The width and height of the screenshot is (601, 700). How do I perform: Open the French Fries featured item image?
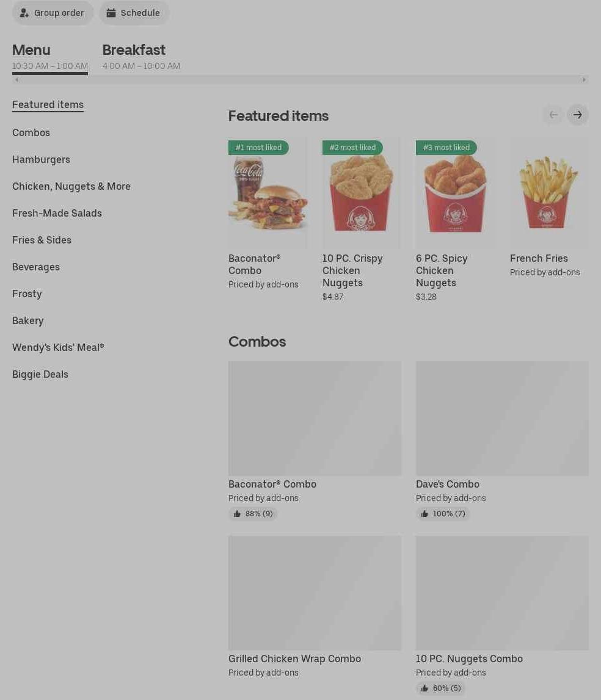(548, 193)
